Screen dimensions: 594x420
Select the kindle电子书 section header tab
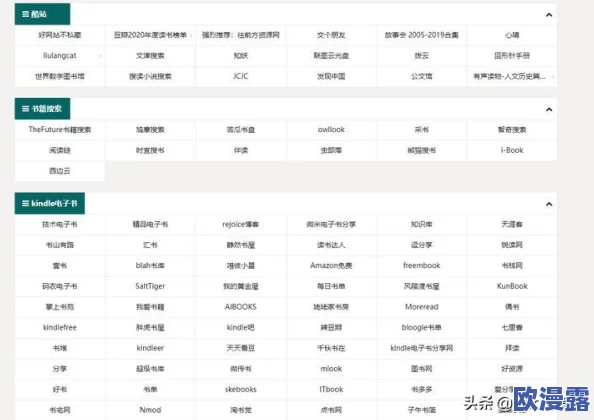[x=50, y=203]
